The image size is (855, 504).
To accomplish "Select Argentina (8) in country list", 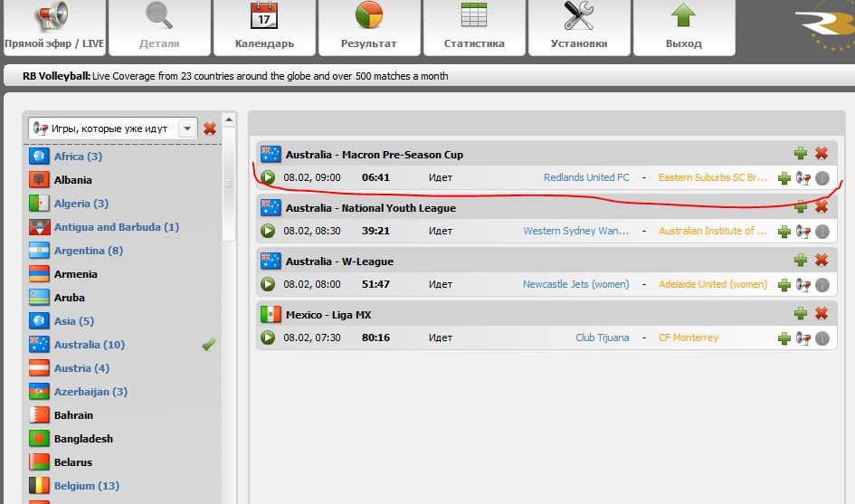I will pyautogui.click(x=89, y=251).
